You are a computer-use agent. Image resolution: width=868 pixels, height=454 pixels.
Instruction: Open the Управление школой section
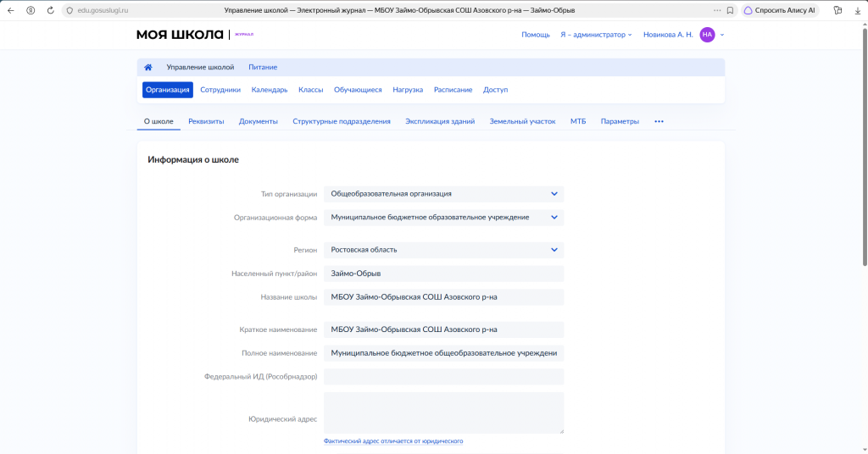200,68
